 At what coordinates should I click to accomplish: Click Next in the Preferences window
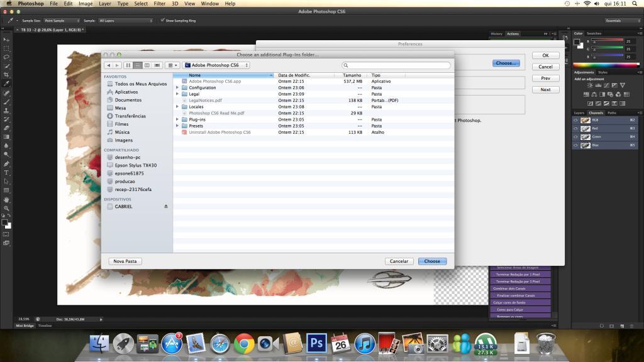pos(545,89)
